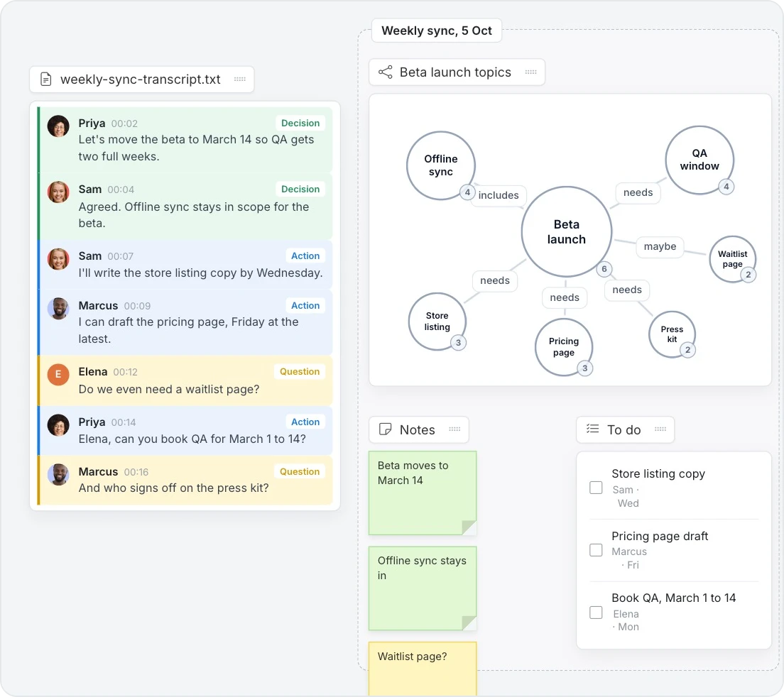Select the Offline sync node
Screen dimensions: 784x697
click(x=440, y=165)
